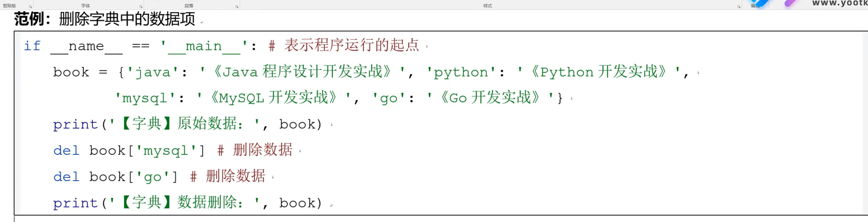The width and height of the screenshot is (868, 222).
Task: Click the text 【字典】数据删除
Action: [178, 202]
